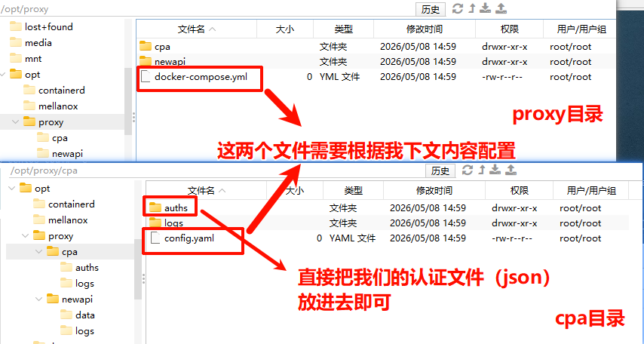The width and height of the screenshot is (644, 344).
Task: Click media folder icon in upper tree
Action: click(16, 42)
